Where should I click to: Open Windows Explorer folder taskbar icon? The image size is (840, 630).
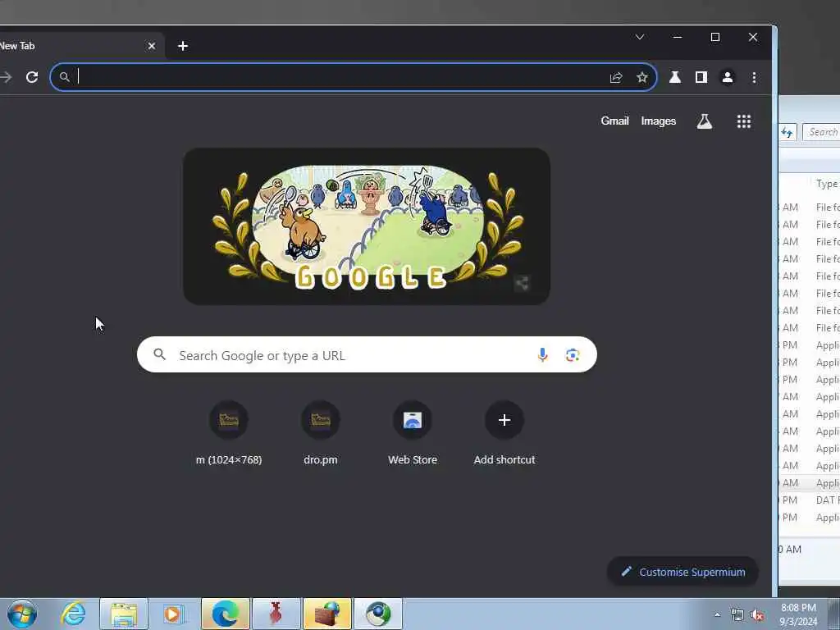click(x=124, y=614)
